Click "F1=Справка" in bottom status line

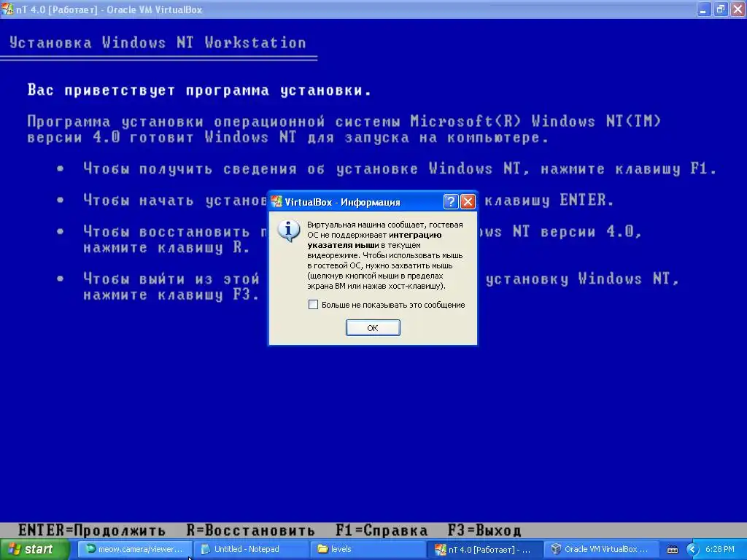coord(382,530)
